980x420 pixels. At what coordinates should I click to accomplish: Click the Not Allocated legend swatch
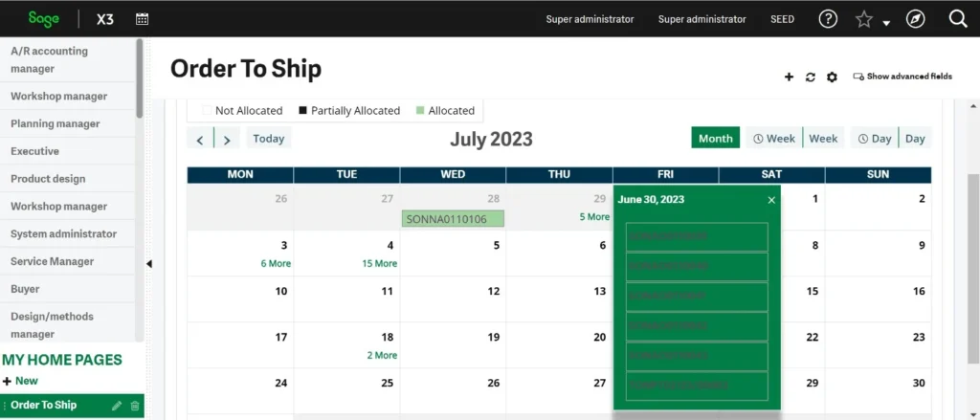(x=207, y=111)
